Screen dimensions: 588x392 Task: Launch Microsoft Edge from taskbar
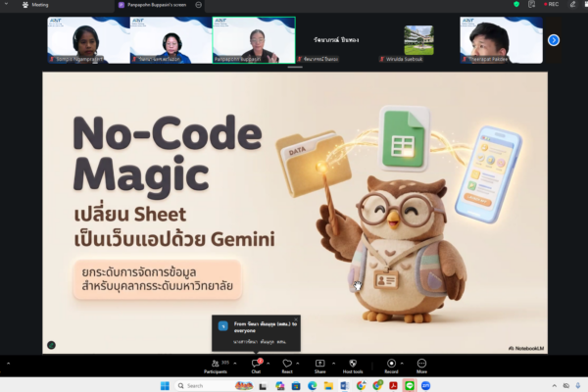[312, 385]
